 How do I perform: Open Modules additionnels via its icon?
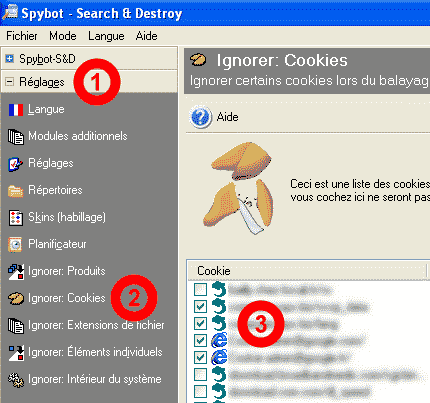[16, 137]
